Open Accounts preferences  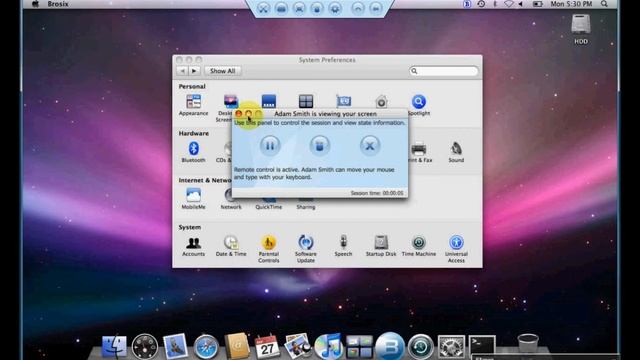193,246
